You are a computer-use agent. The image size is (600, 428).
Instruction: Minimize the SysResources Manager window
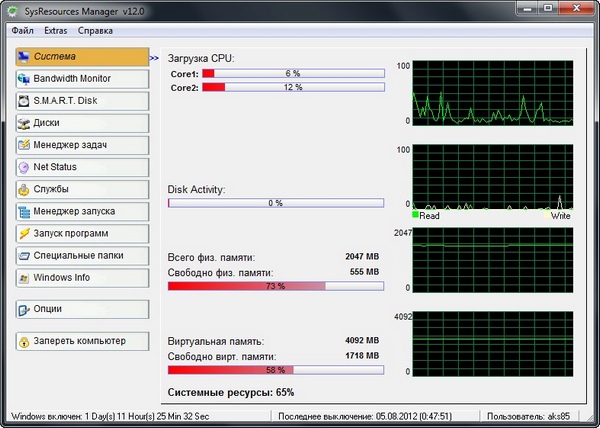(x=528, y=8)
